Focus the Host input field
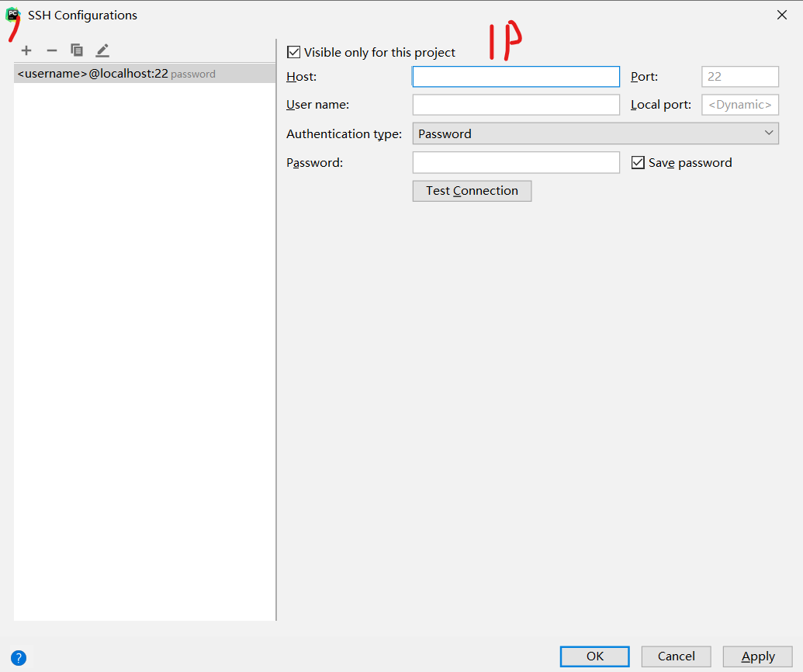The image size is (803, 672). pyautogui.click(x=516, y=76)
